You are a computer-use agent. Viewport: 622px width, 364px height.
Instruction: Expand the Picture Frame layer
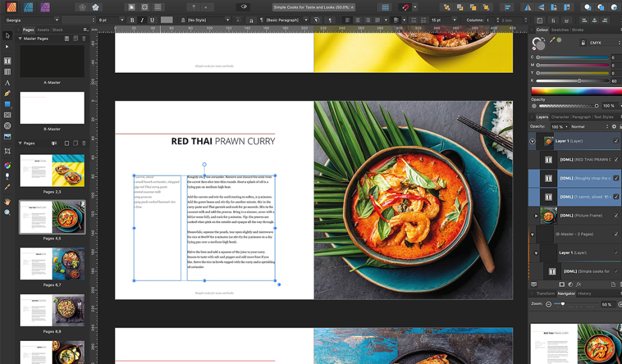point(536,216)
